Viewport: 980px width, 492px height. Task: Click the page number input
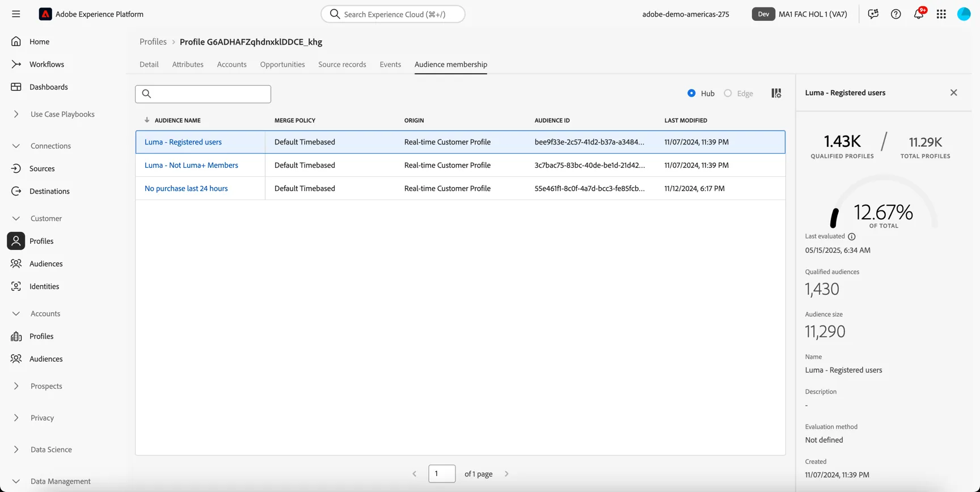coord(442,474)
